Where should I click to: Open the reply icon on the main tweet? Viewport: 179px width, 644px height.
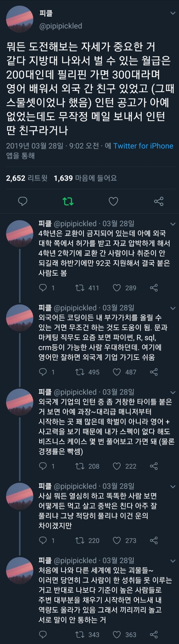[x=22, y=201]
